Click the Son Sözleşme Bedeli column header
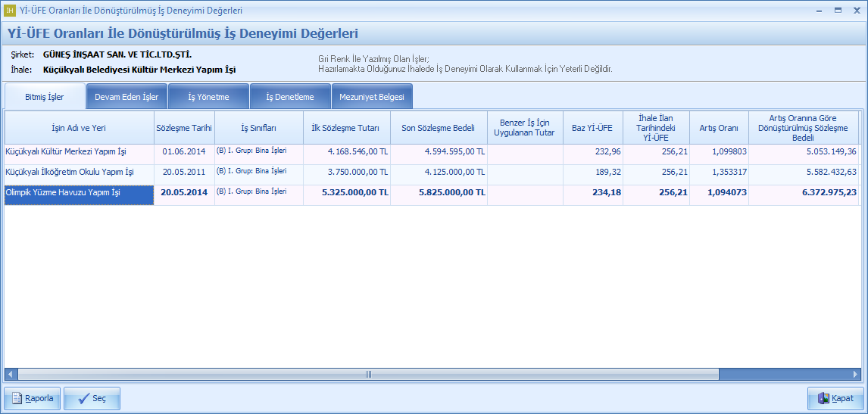868x414 pixels. coord(438,128)
